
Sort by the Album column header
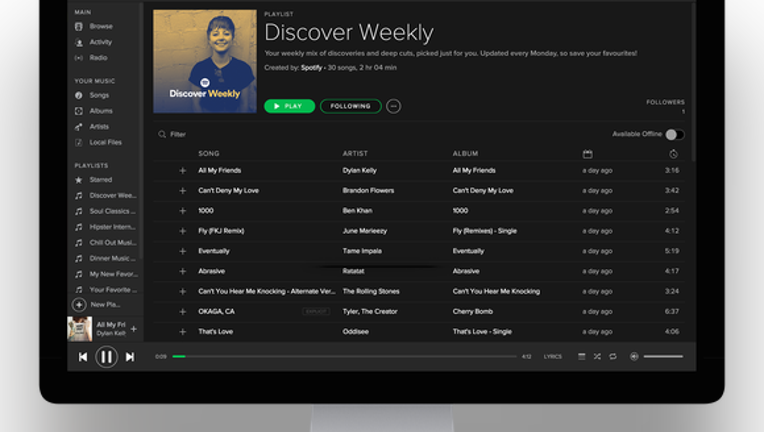[465, 153]
